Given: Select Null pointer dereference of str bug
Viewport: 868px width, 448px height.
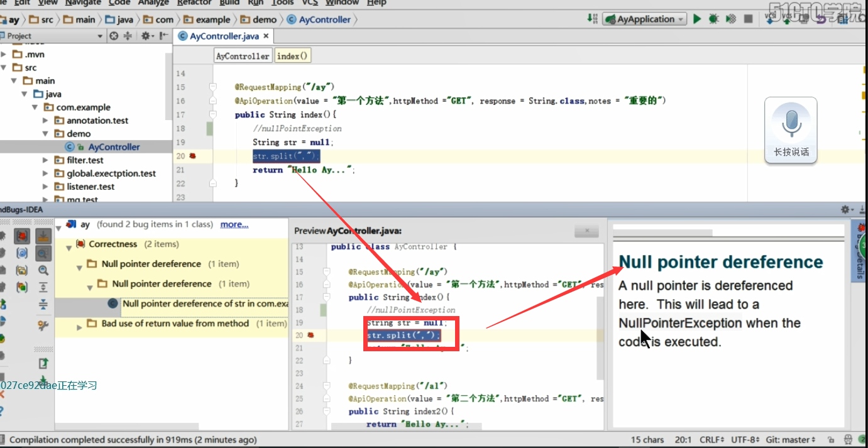Looking at the screenshot, I should (x=205, y=303).
